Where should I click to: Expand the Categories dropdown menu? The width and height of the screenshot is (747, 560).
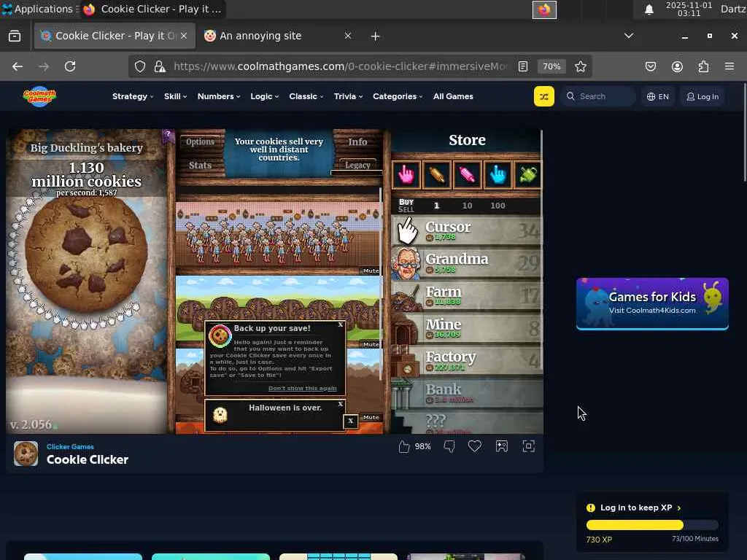(x=398, y=96)
